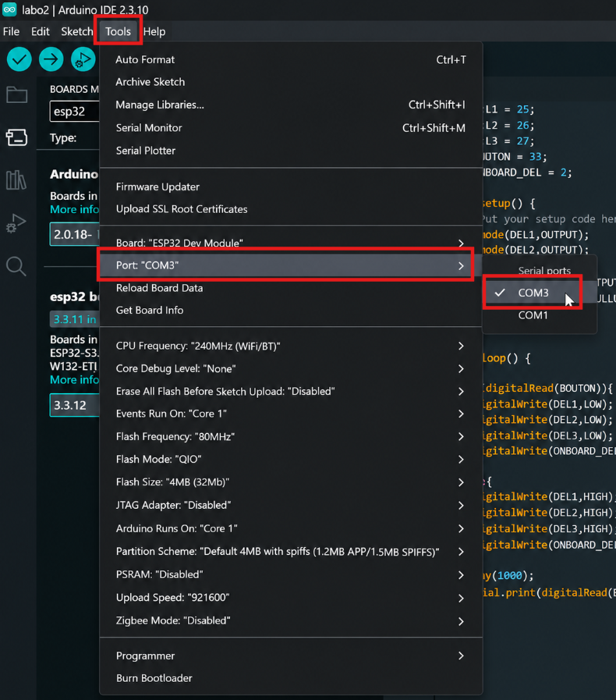
Task: Select Archive Sketch menu entry
Action: (291, 82)
